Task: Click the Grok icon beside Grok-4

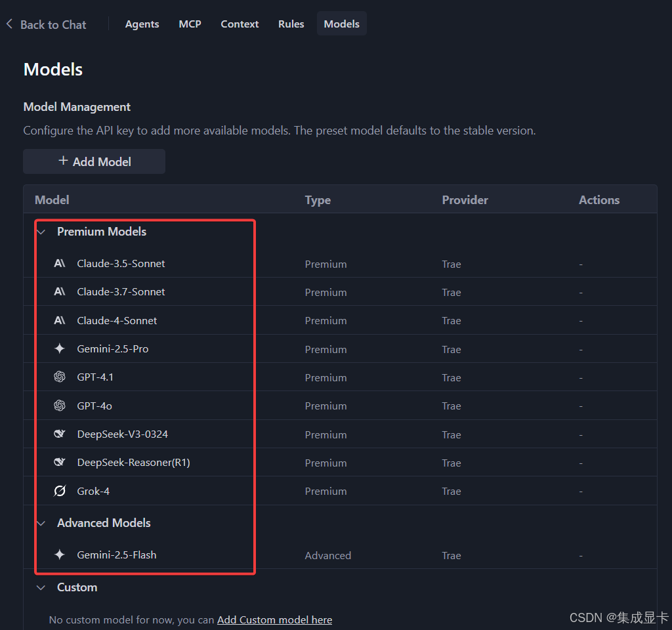Action: coord(60,491)
